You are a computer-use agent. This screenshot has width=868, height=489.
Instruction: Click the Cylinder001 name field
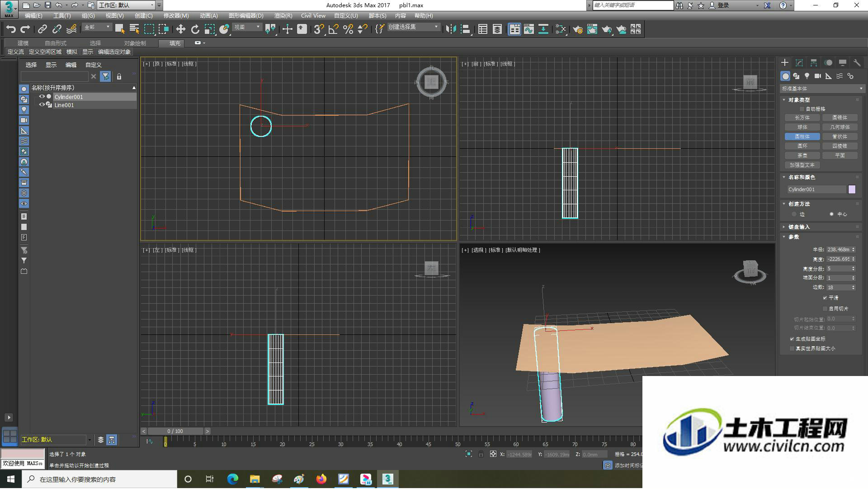pos(816,189)
